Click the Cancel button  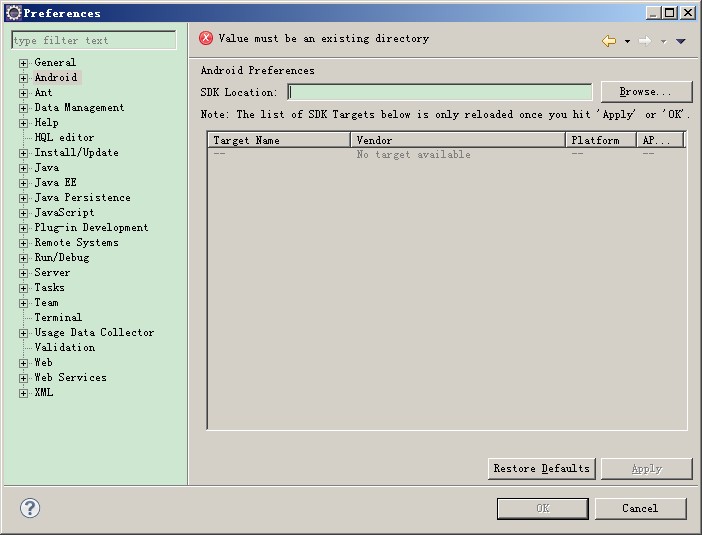(x=641, y=509)
